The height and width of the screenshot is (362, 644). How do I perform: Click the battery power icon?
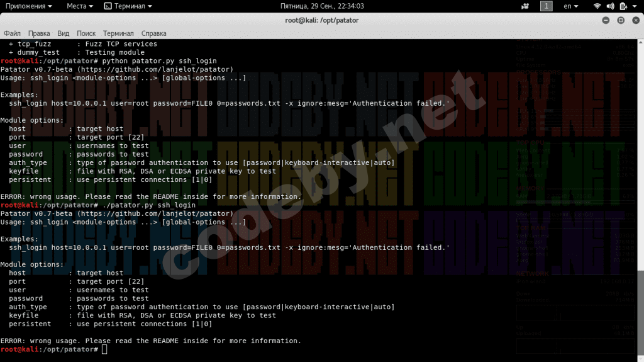(x=623, y=6)
